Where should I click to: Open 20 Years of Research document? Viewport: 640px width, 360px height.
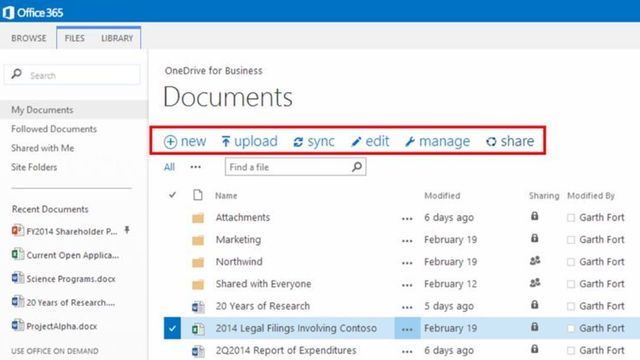pos(262,306)
